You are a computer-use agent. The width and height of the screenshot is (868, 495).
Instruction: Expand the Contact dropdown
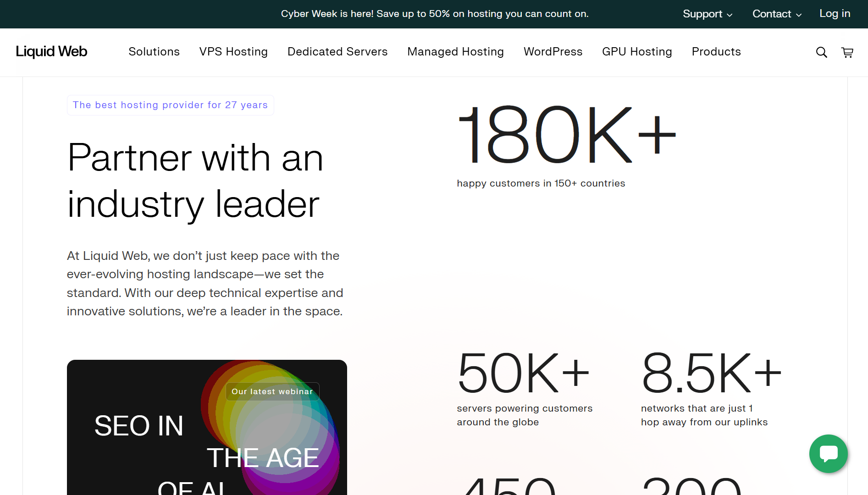tap(777, 14)
